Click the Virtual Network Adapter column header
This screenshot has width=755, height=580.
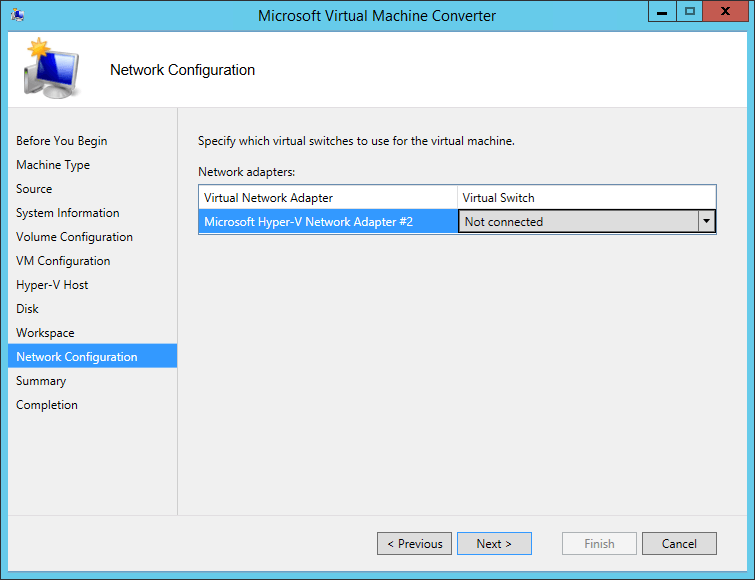tap(328, 197)
